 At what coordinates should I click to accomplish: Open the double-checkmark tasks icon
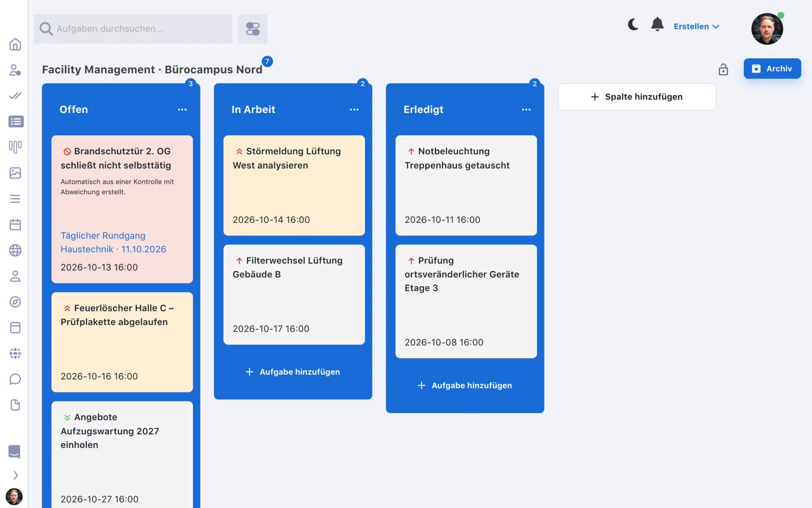pyautogui.click(x=15, y=96)
